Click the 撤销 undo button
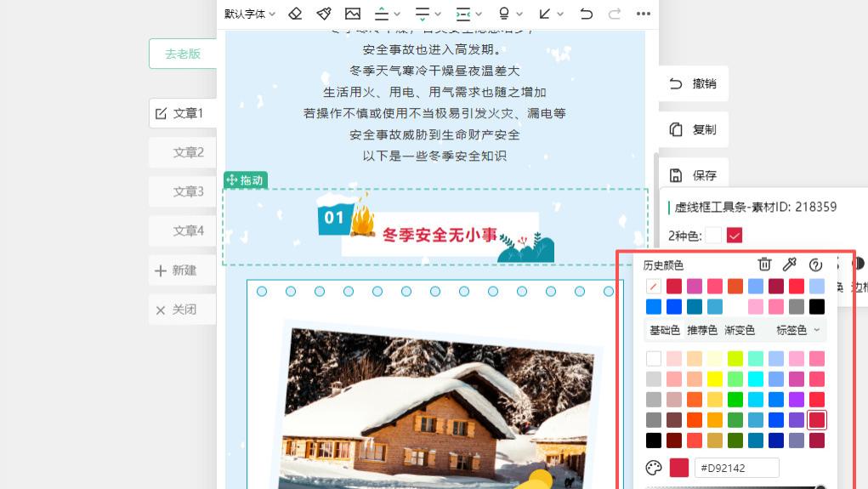The image size is (868, 489). coord(694,83)
